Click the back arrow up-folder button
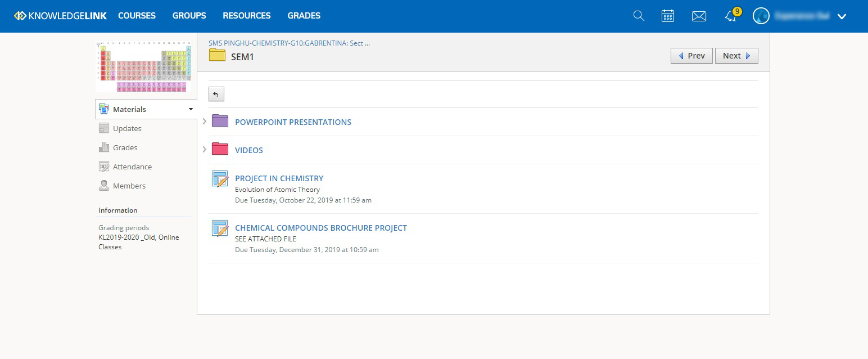This screenshot has height=359, width=868. 216,94
